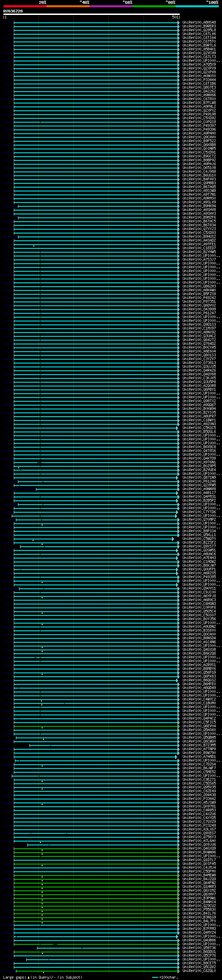
Task: Click the UniRef100_B9RTL6 label
Action: pyautogui.click(x=199, y=45)
